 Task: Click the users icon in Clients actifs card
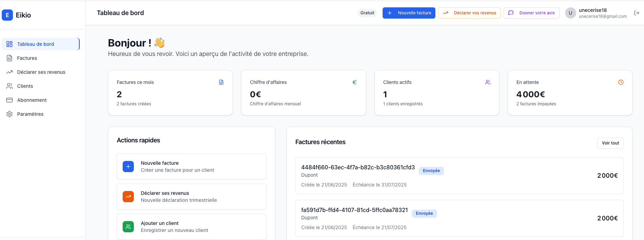(488, 82)
